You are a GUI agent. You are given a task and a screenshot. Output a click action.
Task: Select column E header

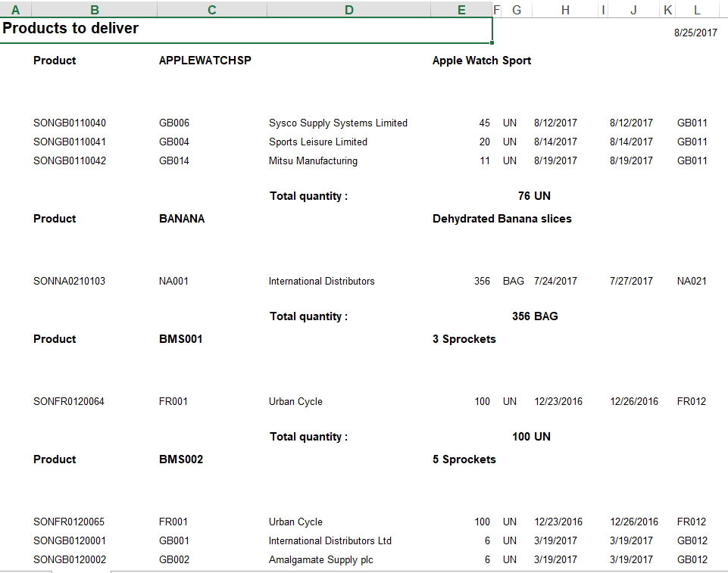tap(461, 9)
